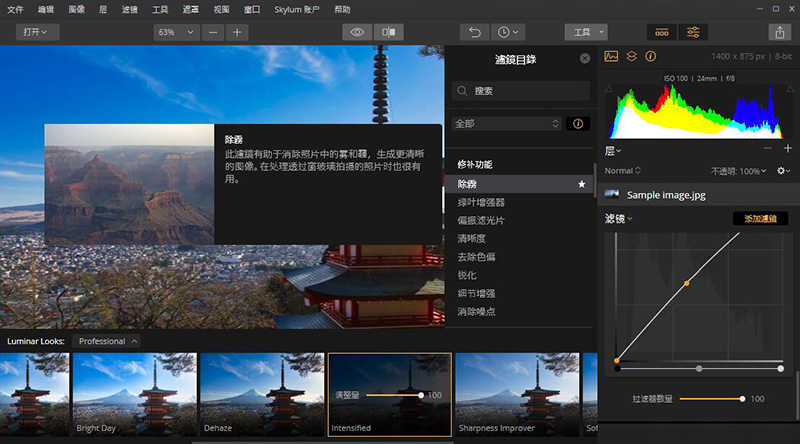Image resolution: width=800 pixels, height=444 pixels.
Task: Open the 图像 menu
Action: point(77,9)
